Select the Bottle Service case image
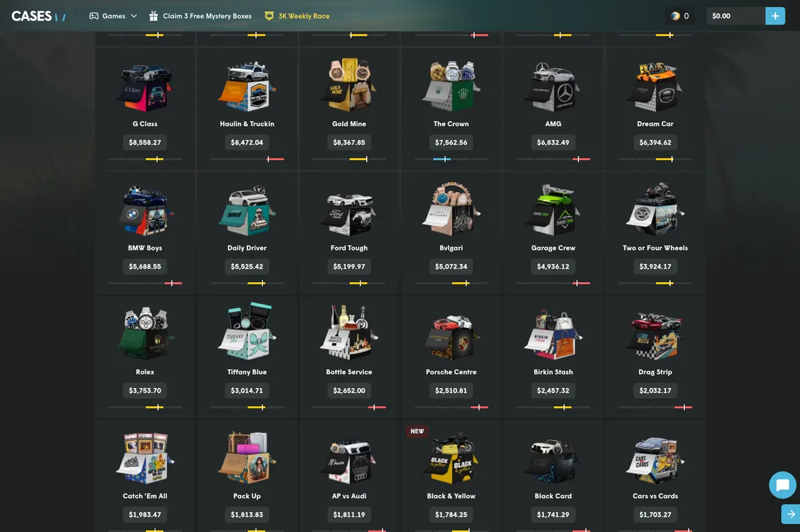The height and width of the screenshot is (532, 800). click(349, 333)
